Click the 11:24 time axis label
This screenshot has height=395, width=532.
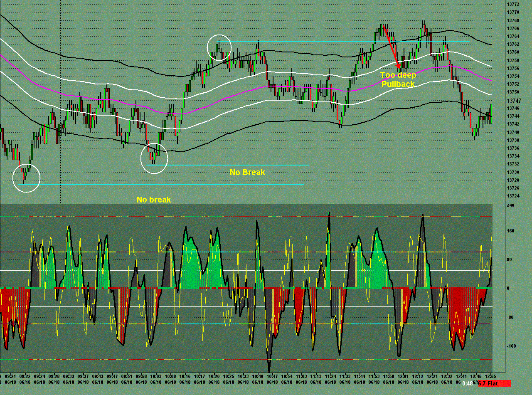330,375
